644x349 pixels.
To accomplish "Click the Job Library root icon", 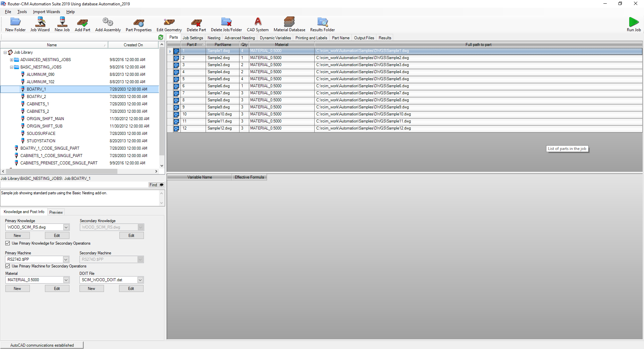I will tap(10, 52).
